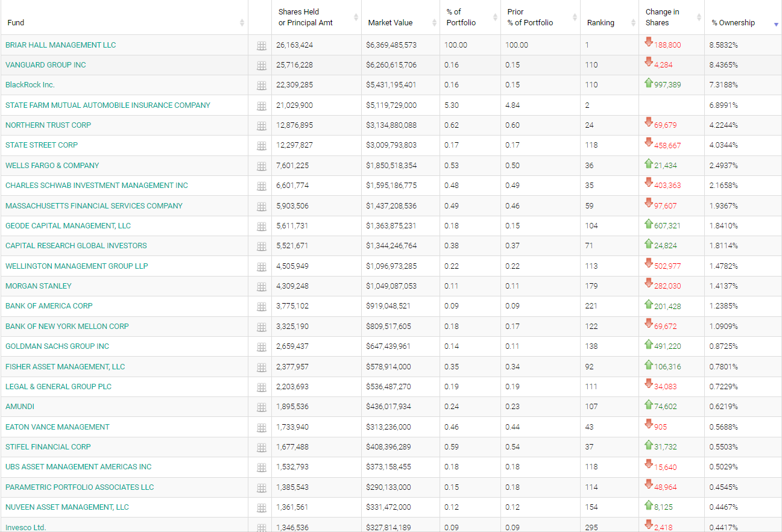
Task: Click share change value 201,428
Action: point(667,307)
